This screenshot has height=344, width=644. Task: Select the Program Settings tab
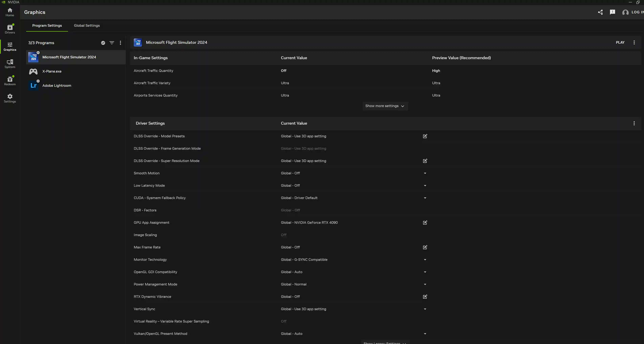(x=47, y=26)
